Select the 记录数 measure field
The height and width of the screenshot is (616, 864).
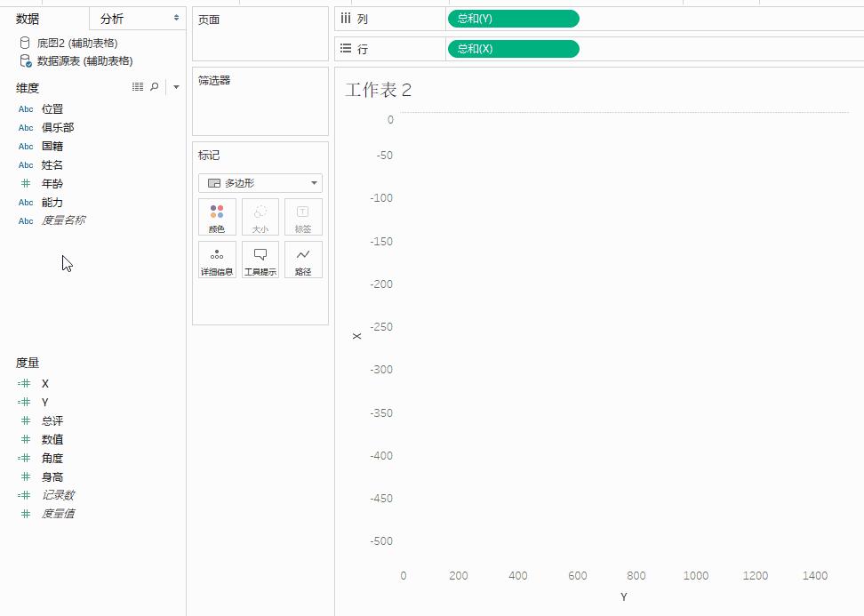[x=59, y=495]
